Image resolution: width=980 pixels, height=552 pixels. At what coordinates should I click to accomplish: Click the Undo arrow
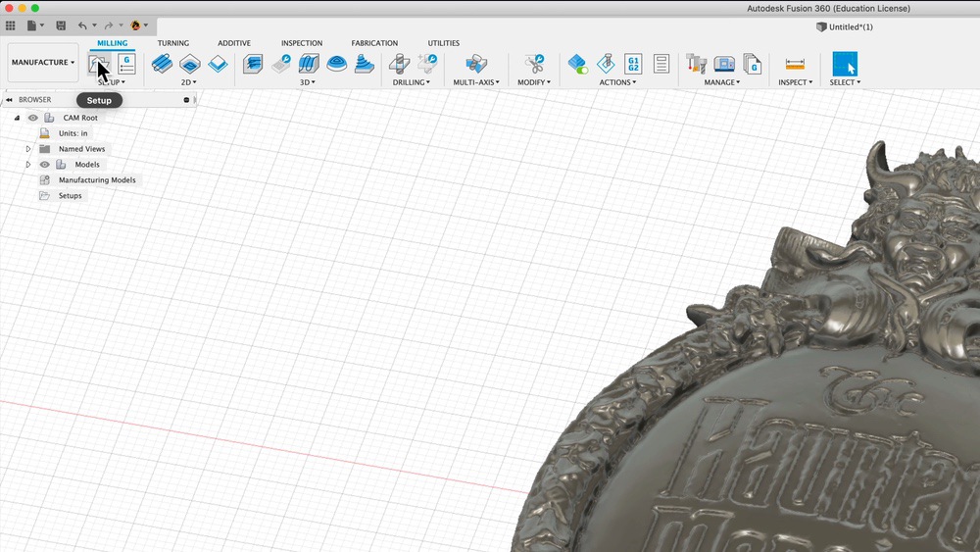click(x=82, y=25)
